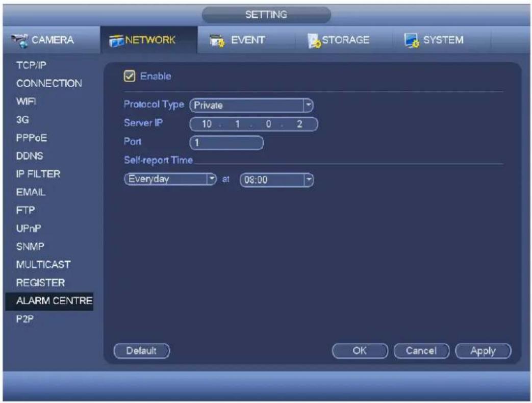Click the Server IP label
This screenshot has height=403, width=532.
(x=143, y=123)
